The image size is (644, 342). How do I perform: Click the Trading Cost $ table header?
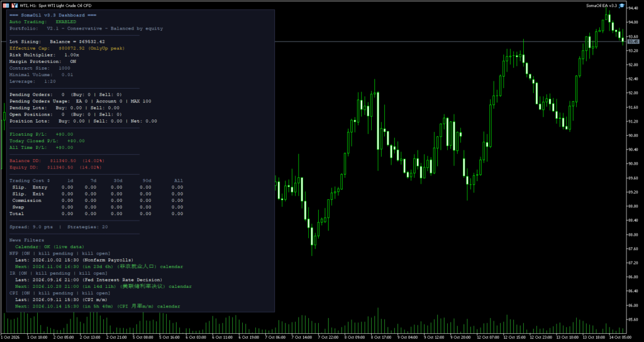30,180
